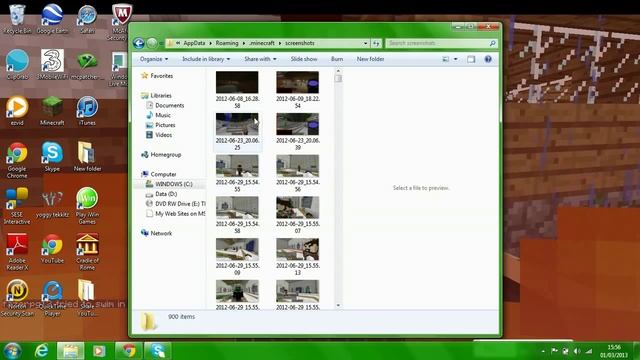The image size is (640, 360).
Task: Open Norton Security Scan desktop icon
Action: coord(17,298)
